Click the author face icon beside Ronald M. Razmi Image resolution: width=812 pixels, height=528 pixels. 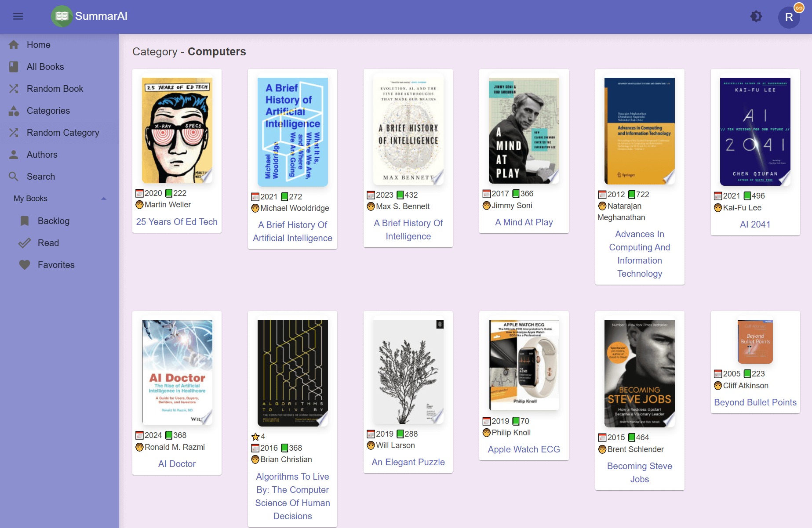[x=139, y=447]
